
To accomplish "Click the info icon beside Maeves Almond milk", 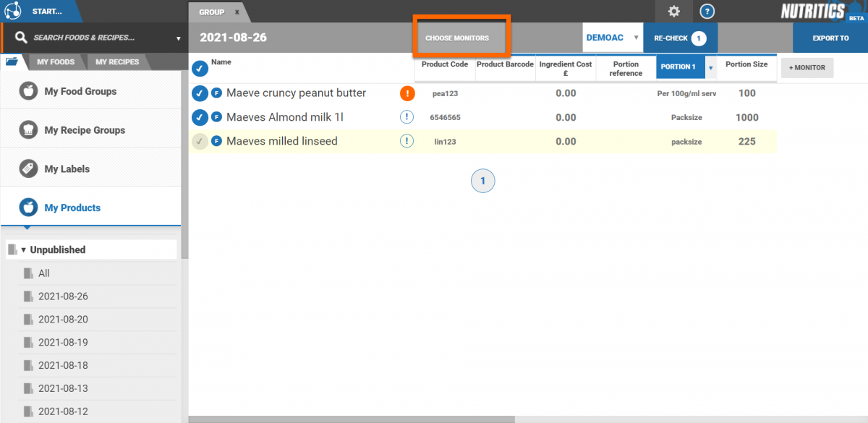I will click(407, 117).
